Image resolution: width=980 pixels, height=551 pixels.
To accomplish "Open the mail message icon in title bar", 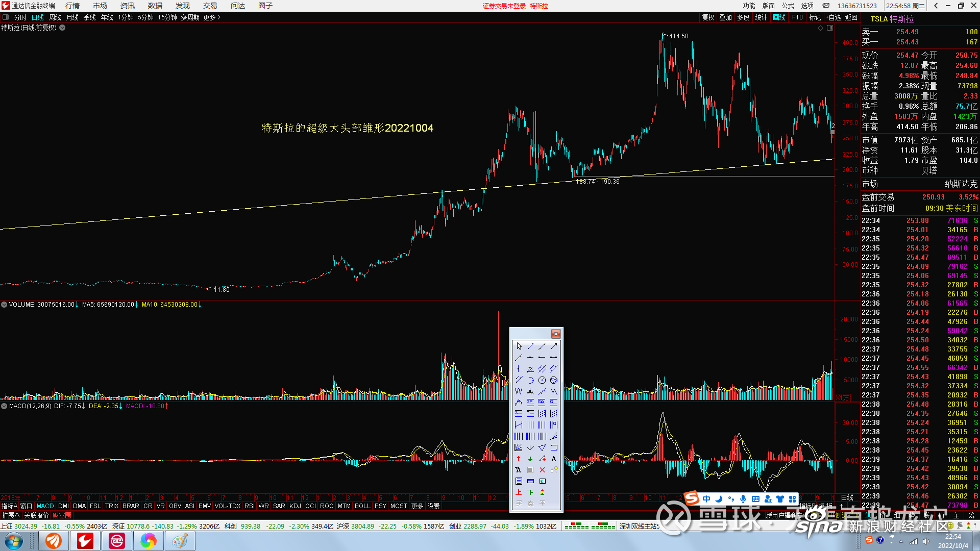I will pos(826,6).
